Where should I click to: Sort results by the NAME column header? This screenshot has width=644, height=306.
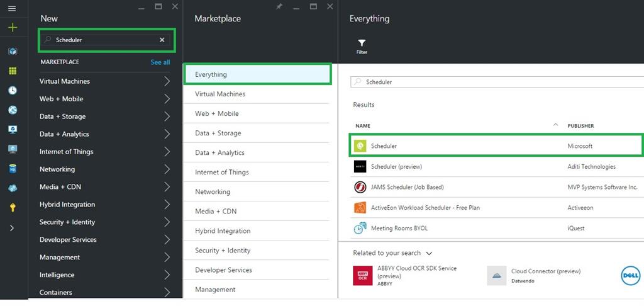point(363,126)
